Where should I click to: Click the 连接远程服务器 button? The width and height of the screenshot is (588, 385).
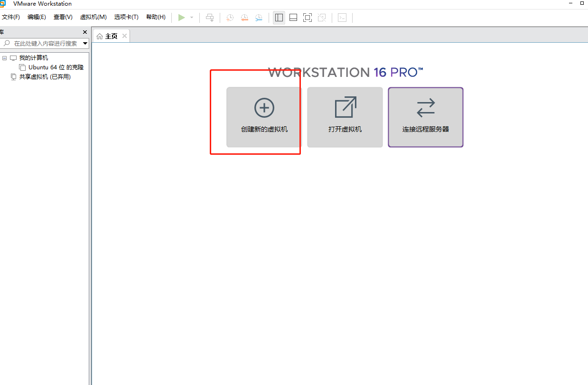pyautogui.click(x=426, y=117)
